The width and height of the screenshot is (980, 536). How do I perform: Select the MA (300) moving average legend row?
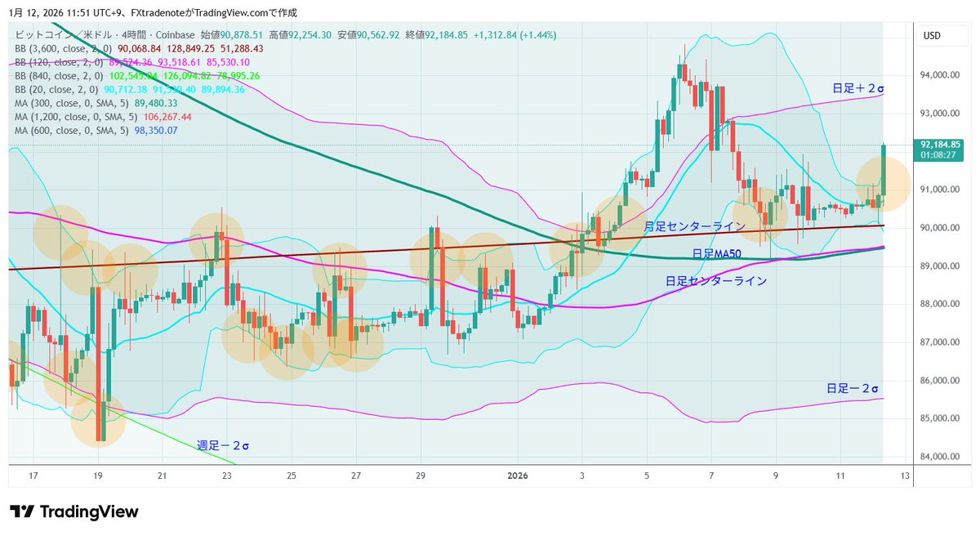coord(65,102)
